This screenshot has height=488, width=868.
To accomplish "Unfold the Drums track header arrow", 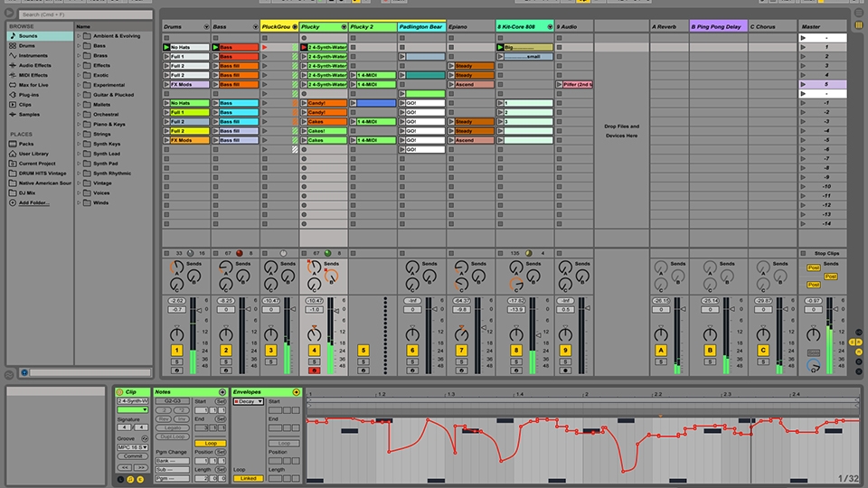I will tap(206, 26).
